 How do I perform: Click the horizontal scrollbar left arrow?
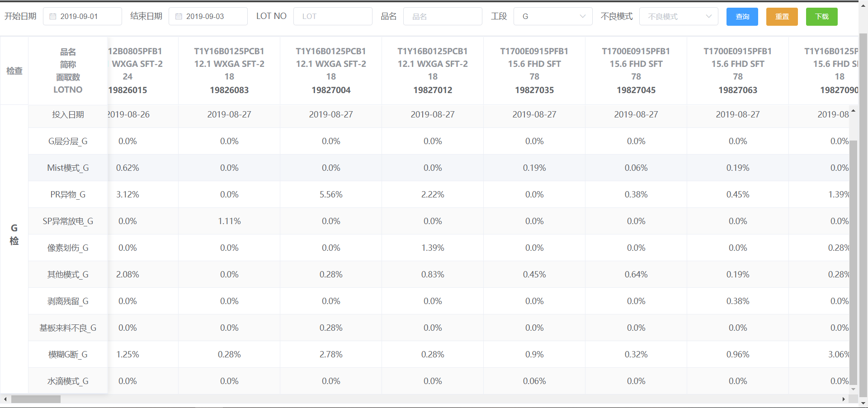(5, 399)
